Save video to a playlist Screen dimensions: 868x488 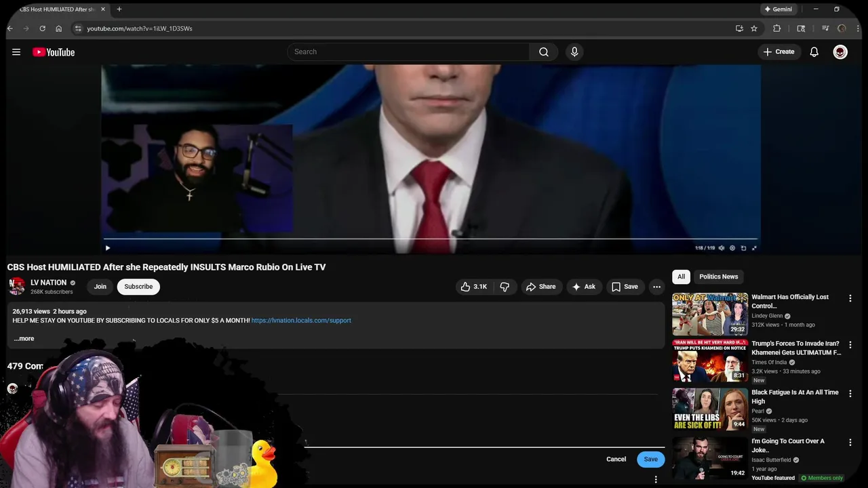pos(625,287)
